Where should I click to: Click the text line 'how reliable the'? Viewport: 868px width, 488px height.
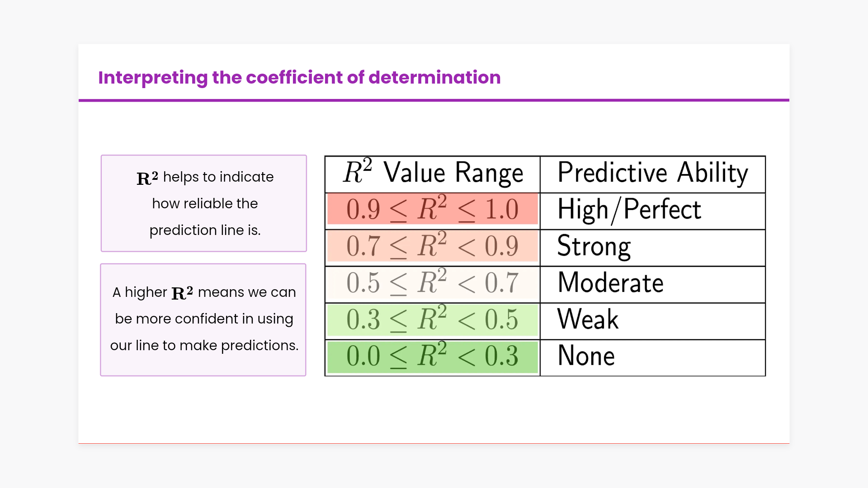(205, 204)
